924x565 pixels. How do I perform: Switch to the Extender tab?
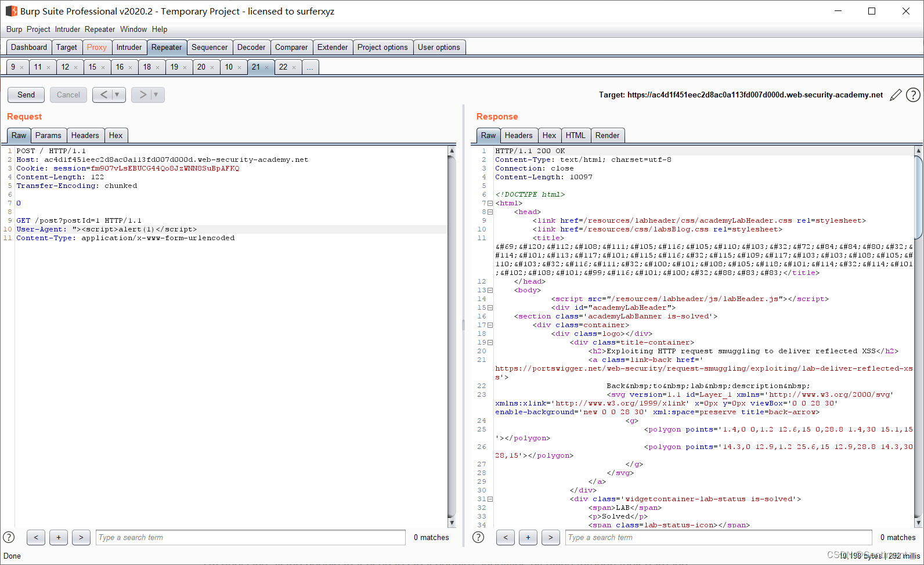pos(333,48)
